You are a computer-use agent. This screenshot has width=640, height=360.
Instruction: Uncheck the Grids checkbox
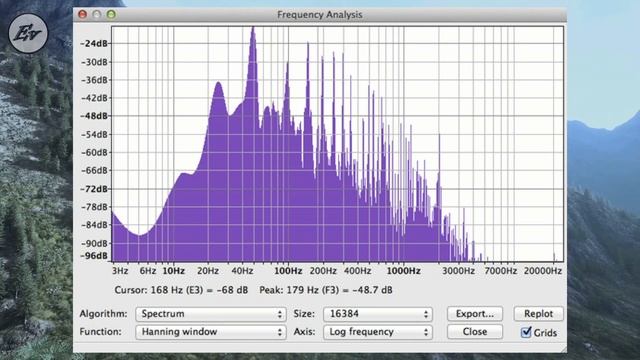click(526, 332)
